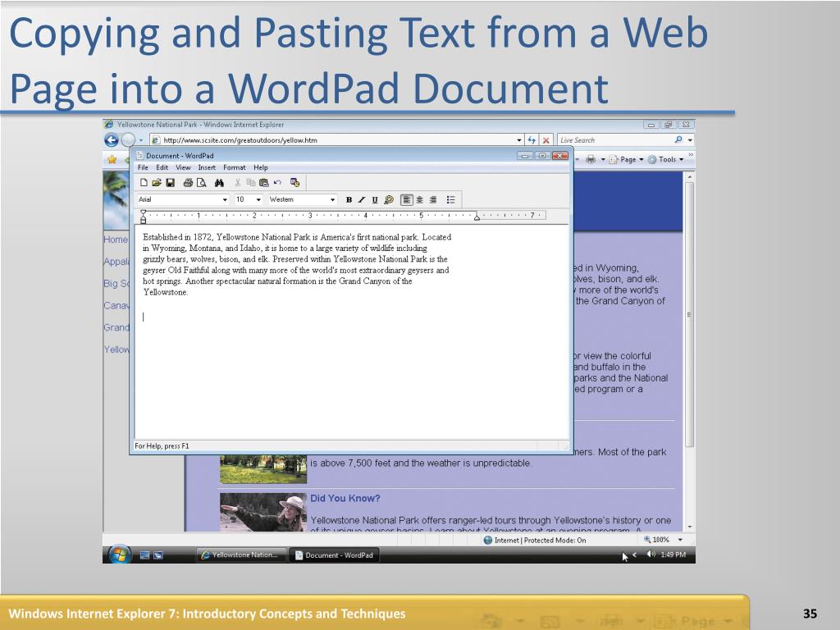Toggle Align Left in WordPad
The image size is (840, 630).
(407, 200)
